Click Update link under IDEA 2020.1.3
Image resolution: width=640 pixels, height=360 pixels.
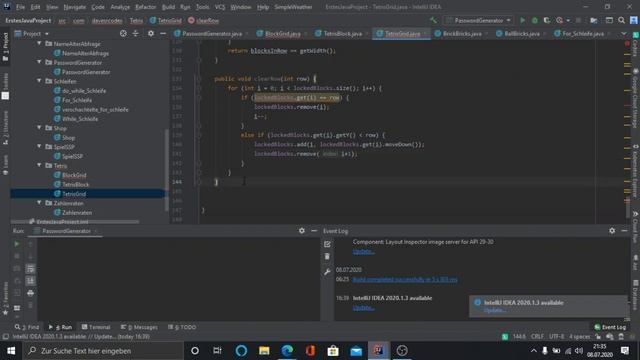click(363, 308)
